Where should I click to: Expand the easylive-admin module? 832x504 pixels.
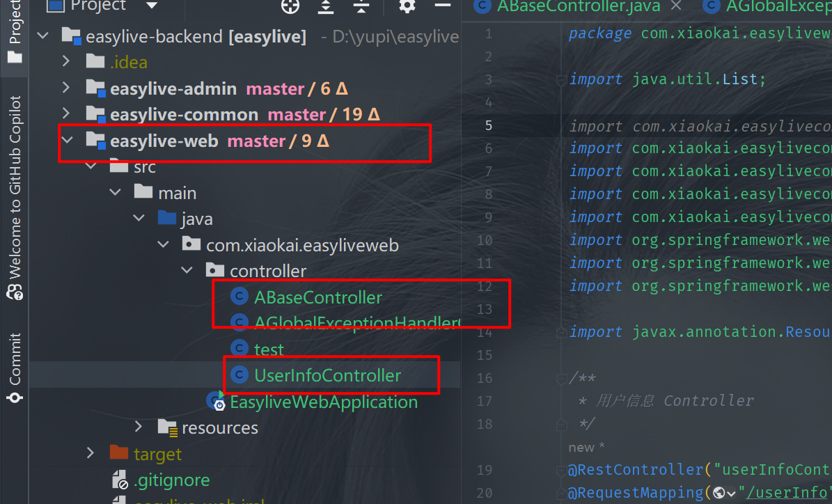pos(67,88)
